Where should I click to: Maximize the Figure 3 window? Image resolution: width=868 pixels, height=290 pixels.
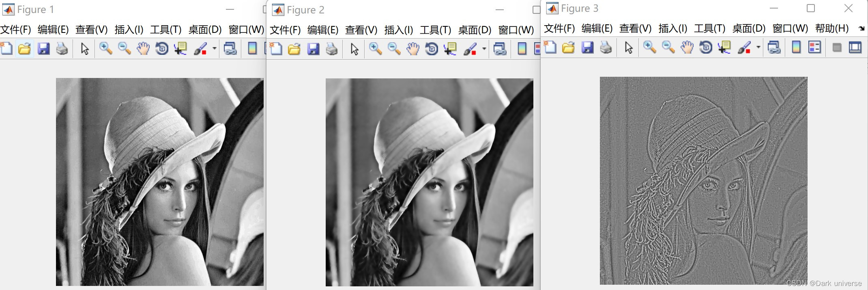811,8
